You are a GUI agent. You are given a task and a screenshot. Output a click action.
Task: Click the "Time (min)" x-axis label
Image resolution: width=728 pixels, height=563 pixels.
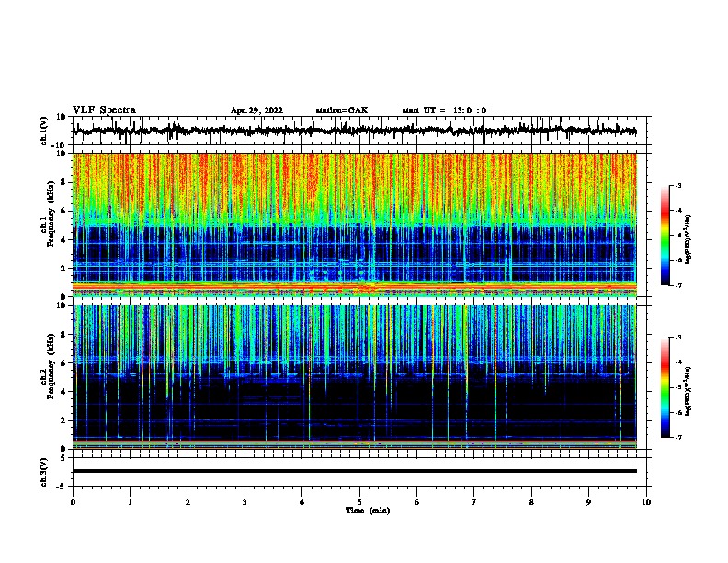pyautogui.click(x=368, y=511)
